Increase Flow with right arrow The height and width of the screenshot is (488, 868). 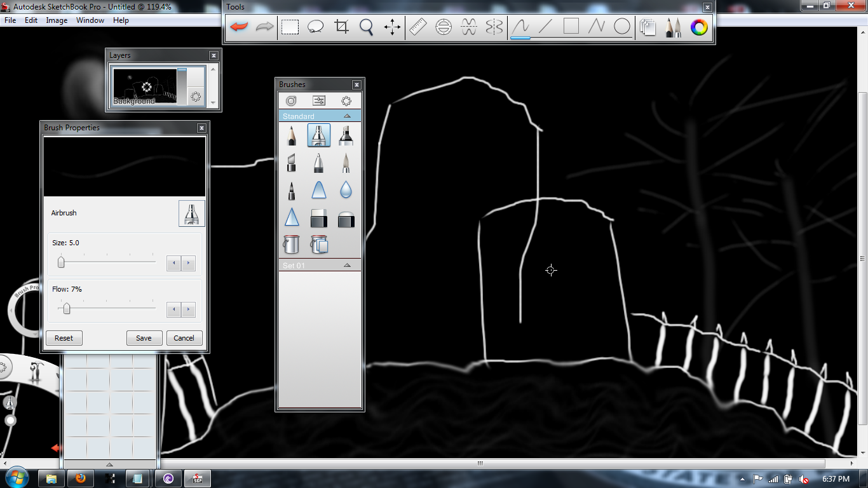point(188,310)
